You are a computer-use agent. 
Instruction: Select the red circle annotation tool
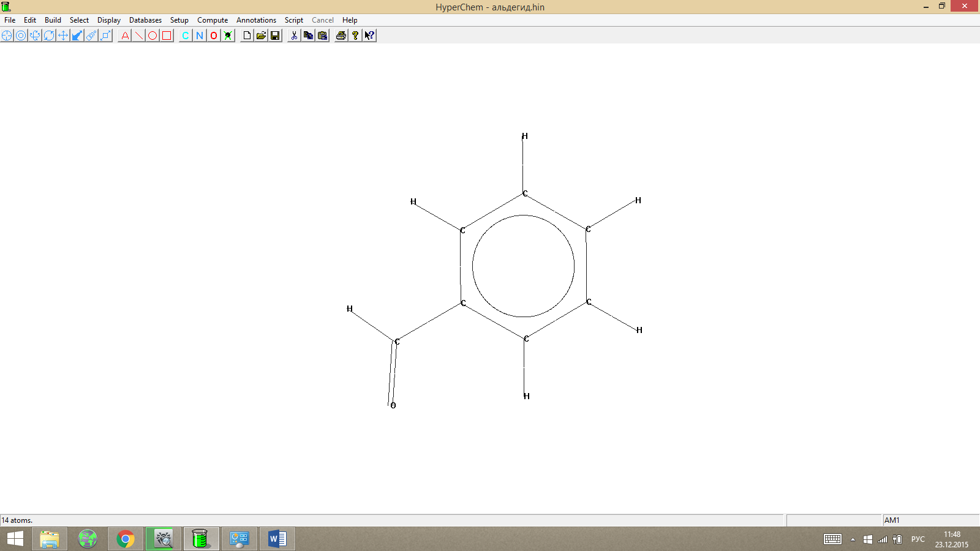pos(153,36)
